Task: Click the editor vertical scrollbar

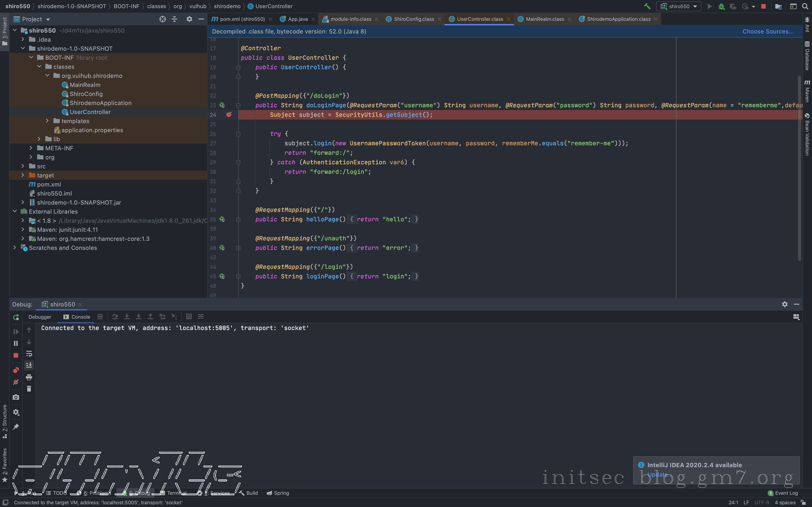Action: pos(799,168)
